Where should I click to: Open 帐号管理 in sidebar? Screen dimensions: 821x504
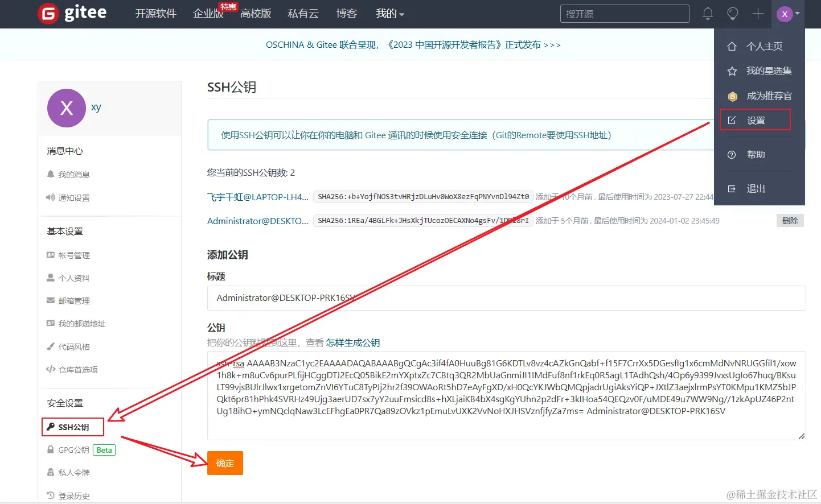pos(74,255)
